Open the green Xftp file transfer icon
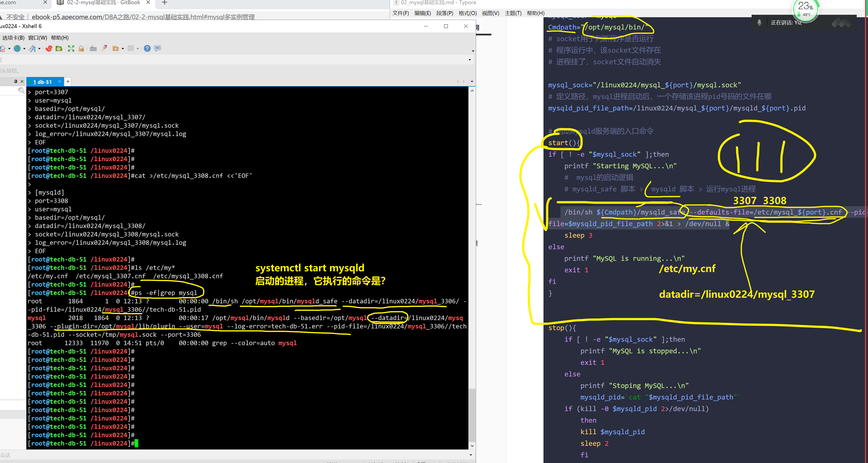868x463 pixels. [59, 48]
